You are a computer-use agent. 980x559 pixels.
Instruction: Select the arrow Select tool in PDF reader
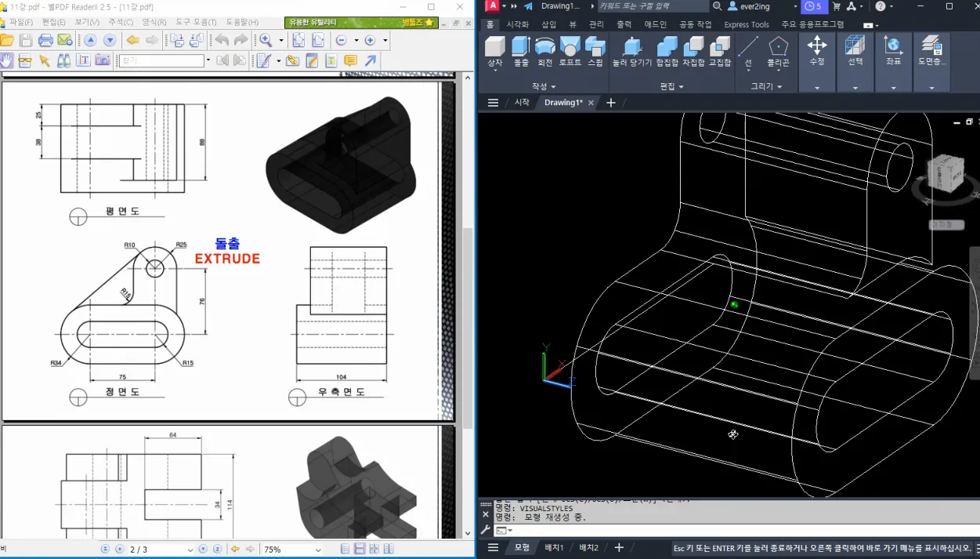[x=45, y=60]
